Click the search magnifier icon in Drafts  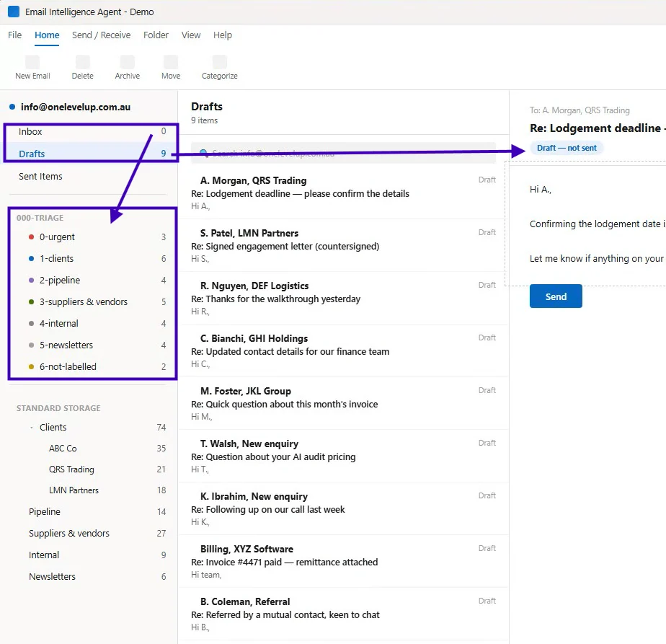[203, 153]
